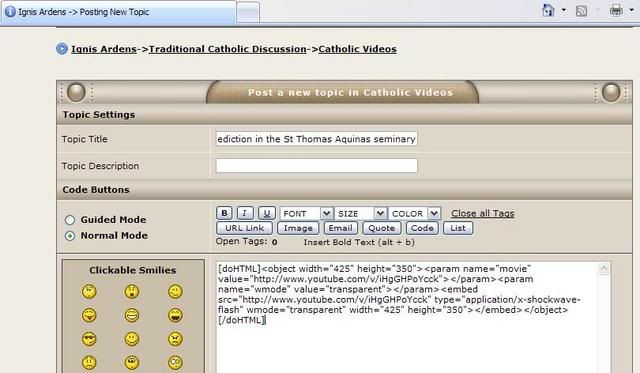Insert the surprised open-mouth smiley
This screenshot has width=640, height=373.
131,291
